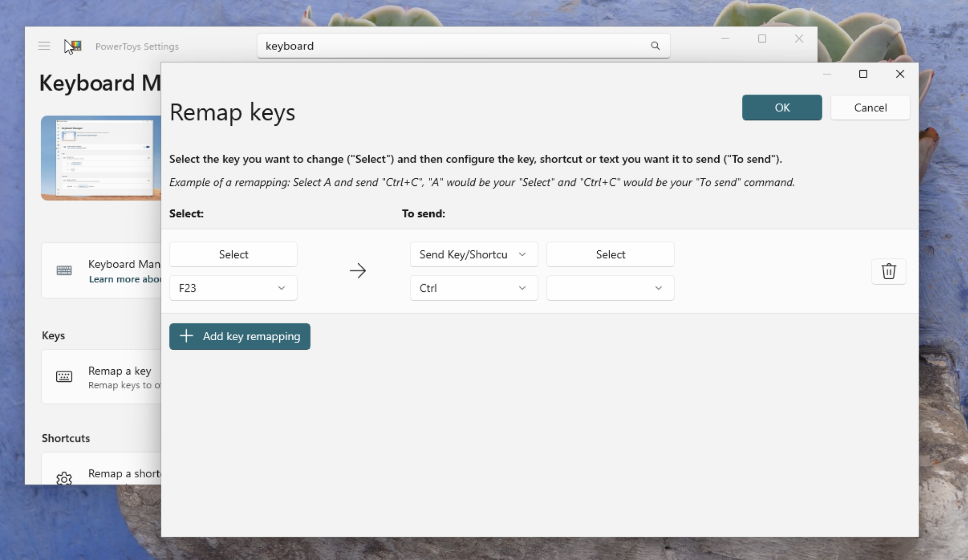
Task: Open the Remap a key card
Action: click(101, 377)
